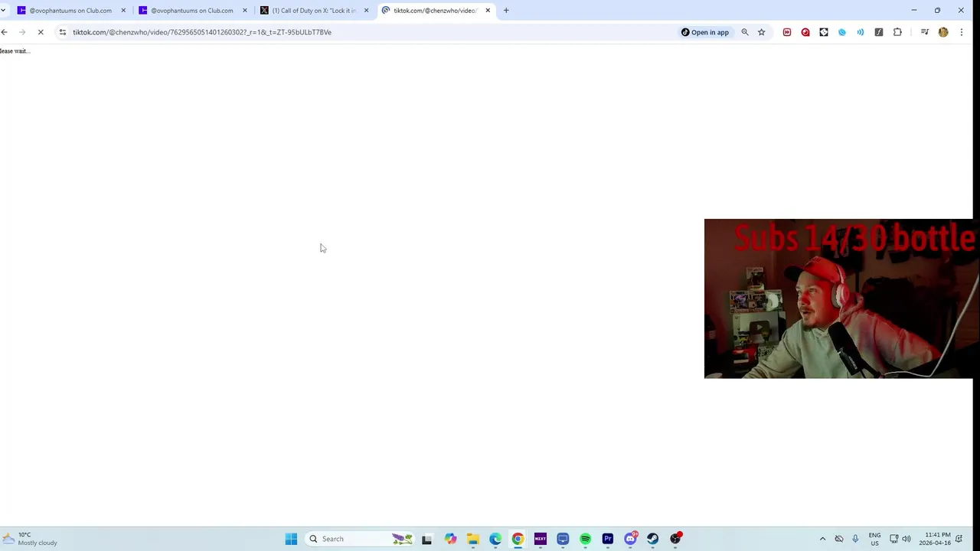980x551 pixels.
Task: Launch Copilot from taskbar
Action: [x=450, y=539]
